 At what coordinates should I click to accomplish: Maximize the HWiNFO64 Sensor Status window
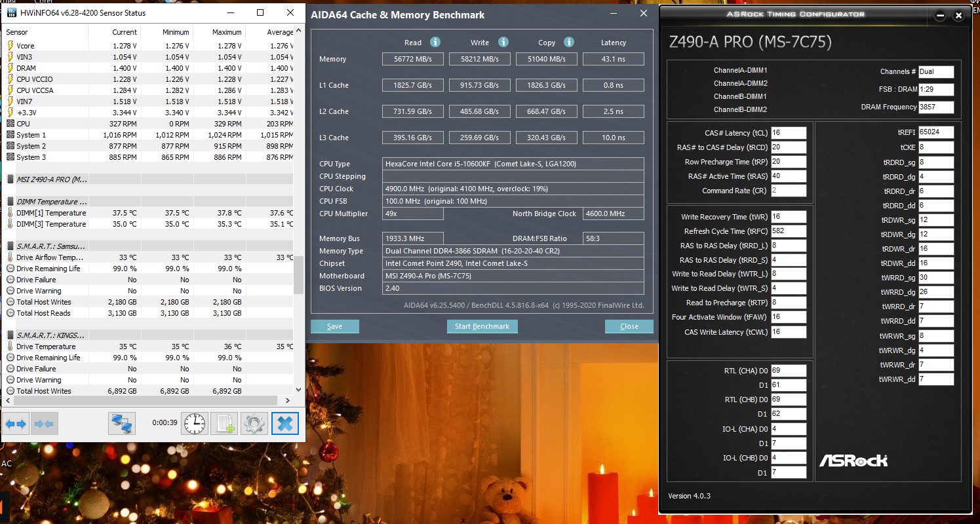260,13
